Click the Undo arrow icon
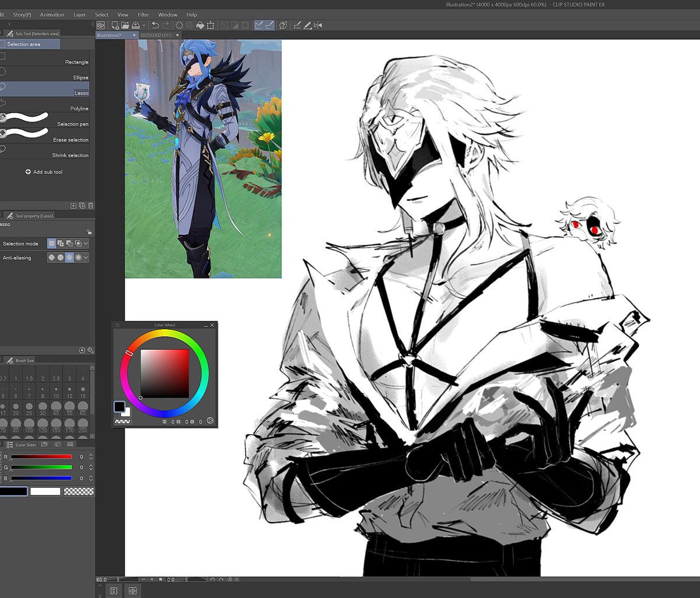Viewport: 700px width, 598px height. point(155,25)
